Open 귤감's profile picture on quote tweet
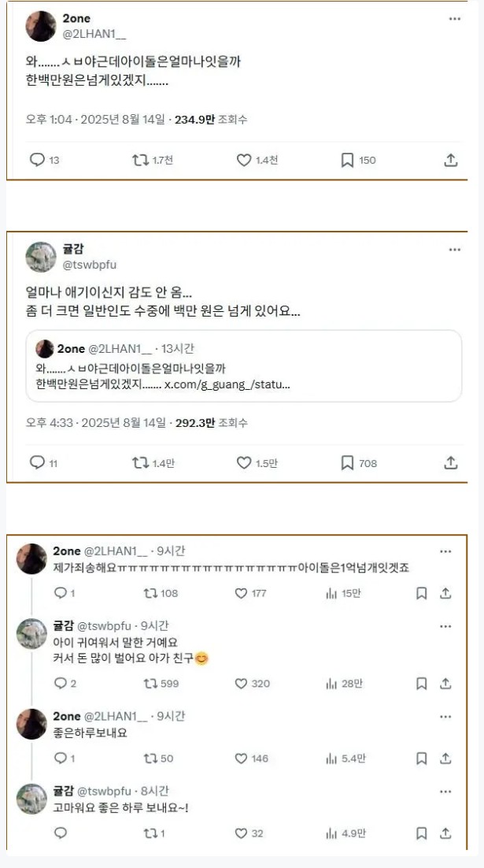Viewport: 484px width, 868px height. click(x=41, y=257)
